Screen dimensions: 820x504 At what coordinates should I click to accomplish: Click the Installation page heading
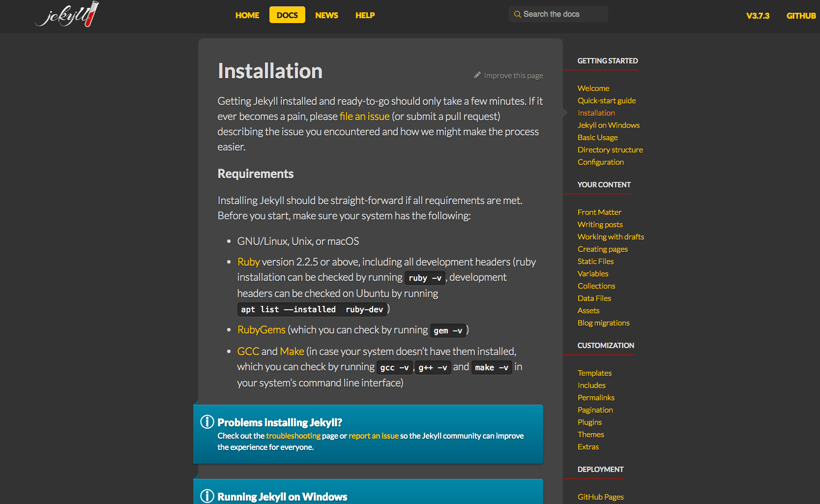pyautogui.click(x=270, y=71)
